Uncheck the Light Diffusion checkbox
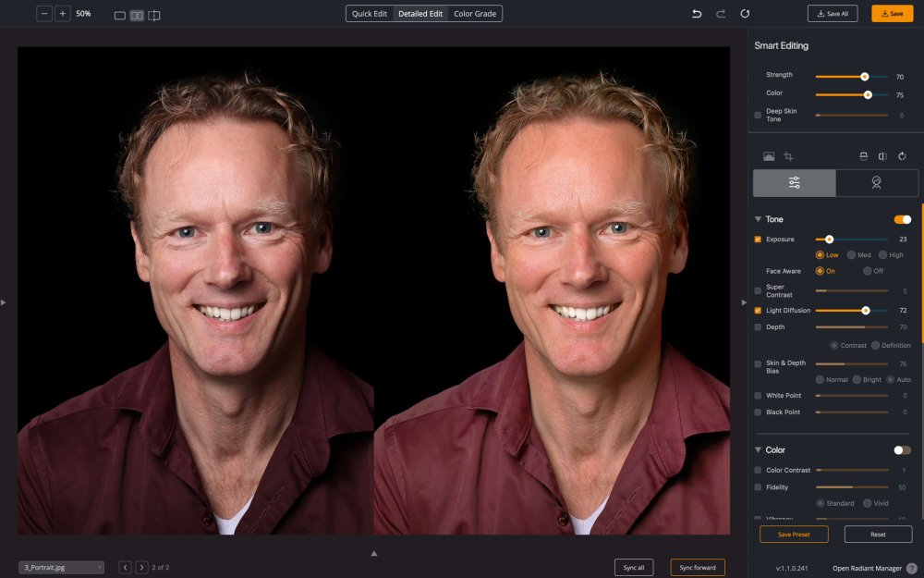 tap(758, 310)
